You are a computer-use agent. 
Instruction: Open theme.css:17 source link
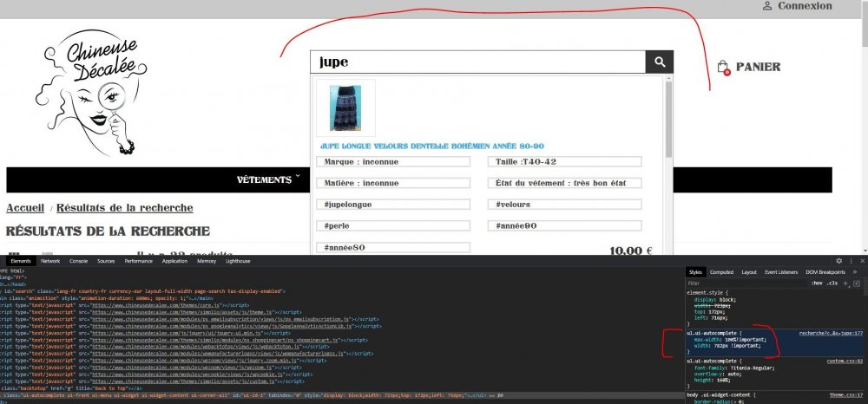click(846, 395)
